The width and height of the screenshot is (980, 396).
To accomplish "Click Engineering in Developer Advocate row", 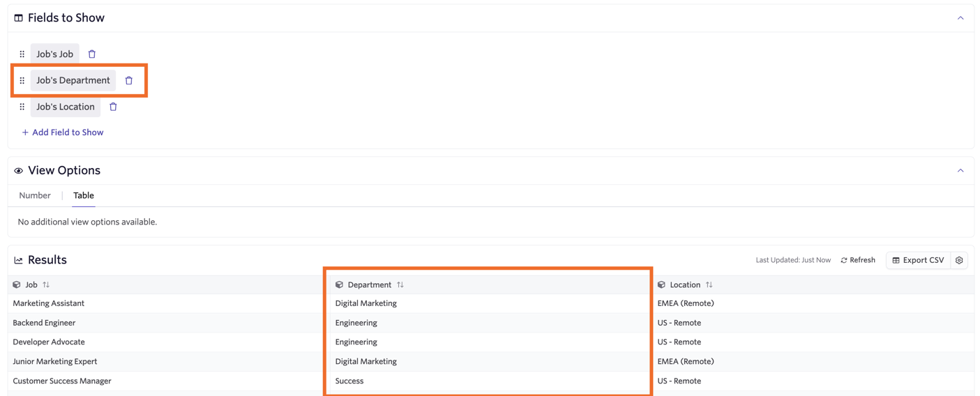I will click(x=356, y=342).
